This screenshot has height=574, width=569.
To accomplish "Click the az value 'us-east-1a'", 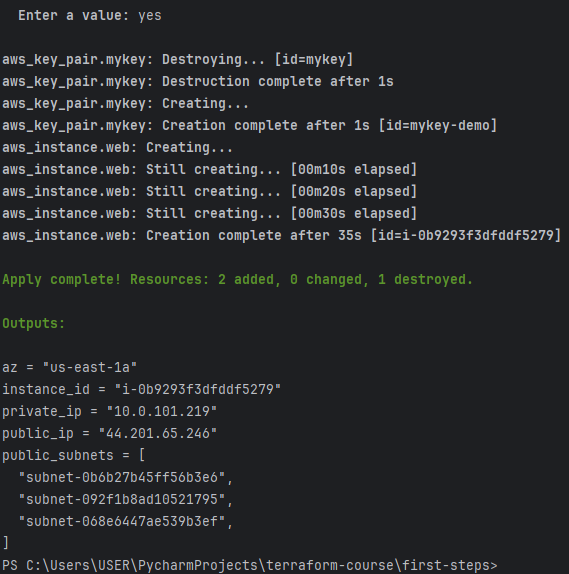I will pyautogui.click(x=90, y=367).
